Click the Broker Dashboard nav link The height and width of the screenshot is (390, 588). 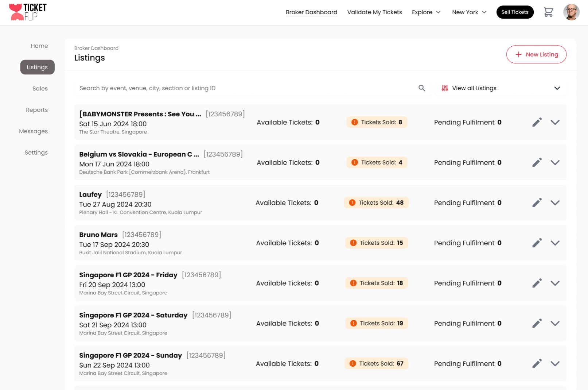click(x=311, y=12)
